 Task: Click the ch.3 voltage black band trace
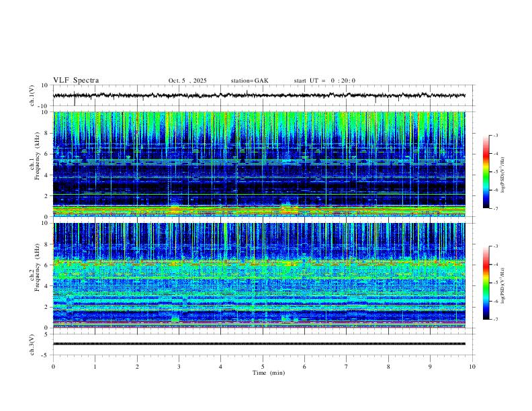259,344
